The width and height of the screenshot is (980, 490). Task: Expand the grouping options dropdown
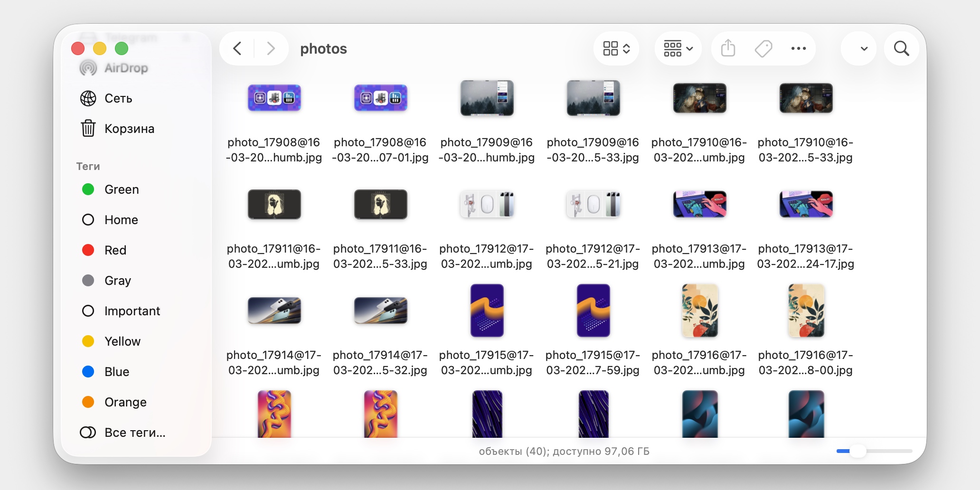(x=678, y=48)
